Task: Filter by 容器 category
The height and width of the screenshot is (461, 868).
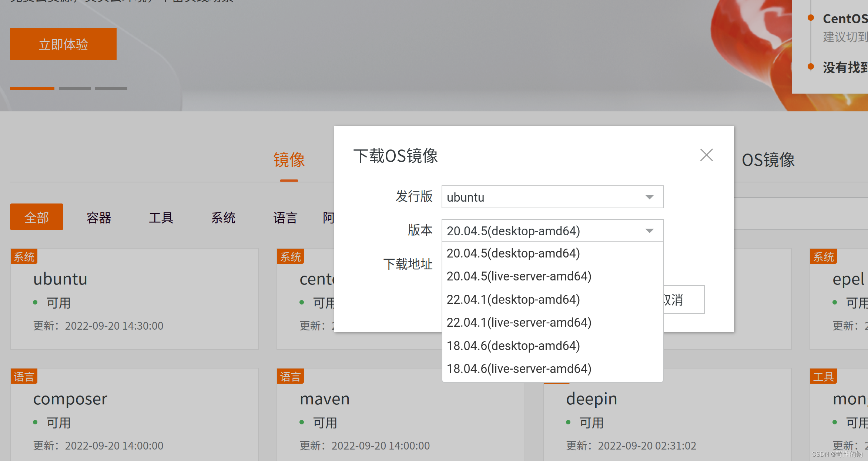Action: pos(99,218)
